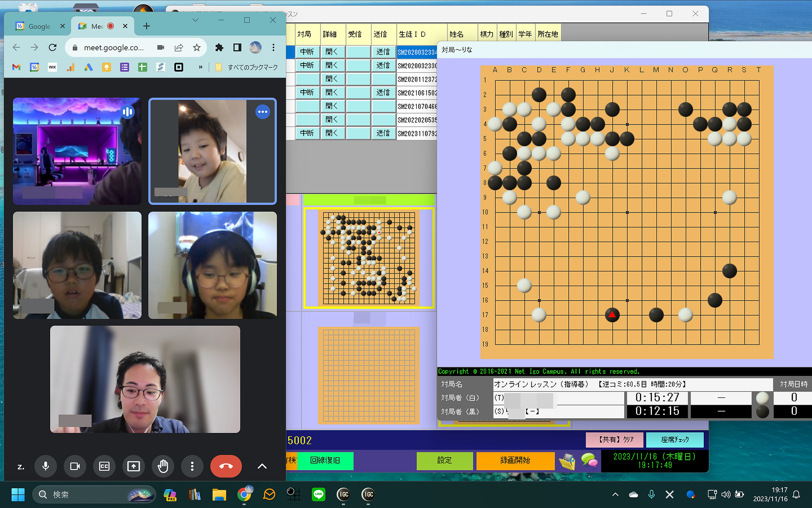Select the small Go board thumbnail
The width and height of the screenshot is (812, 508).
coord(369,258)
